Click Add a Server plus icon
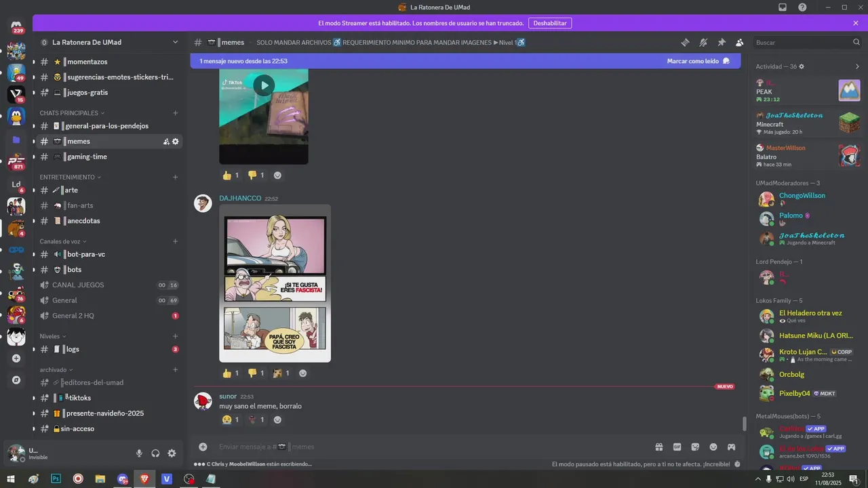Image resolution: width=868 pixels, height=488 pixels. (16, 359)
